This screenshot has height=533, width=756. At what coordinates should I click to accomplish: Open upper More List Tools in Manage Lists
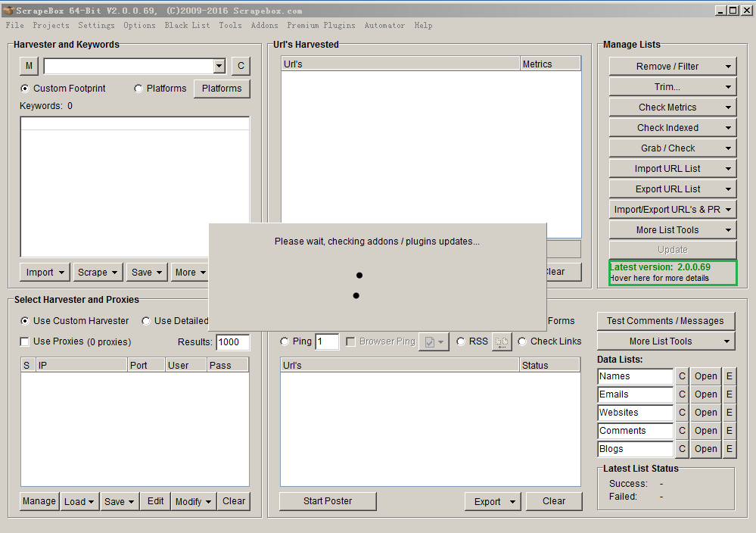click(673, 230)
